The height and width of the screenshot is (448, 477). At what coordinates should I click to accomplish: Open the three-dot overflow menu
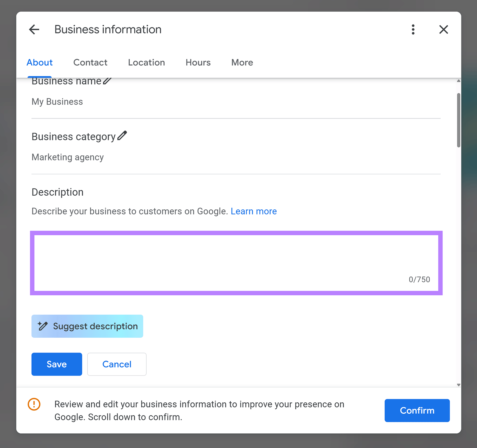click(413, 30)
